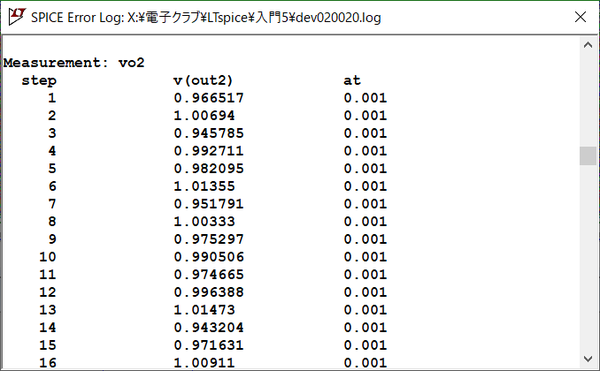
Task: Select the value 0.975297 in step 9
Action: click(x=209, y=239)
